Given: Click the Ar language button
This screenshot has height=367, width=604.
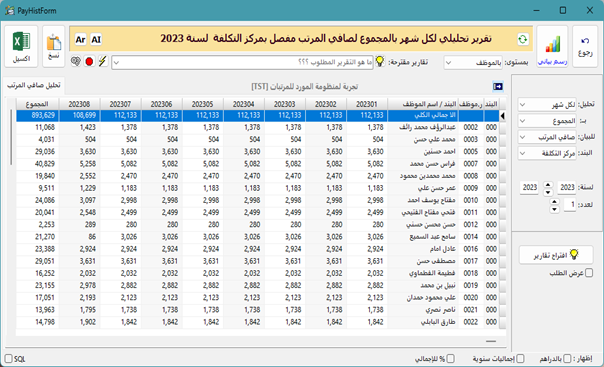Looking at the screenshot, I should coord(80,39).
